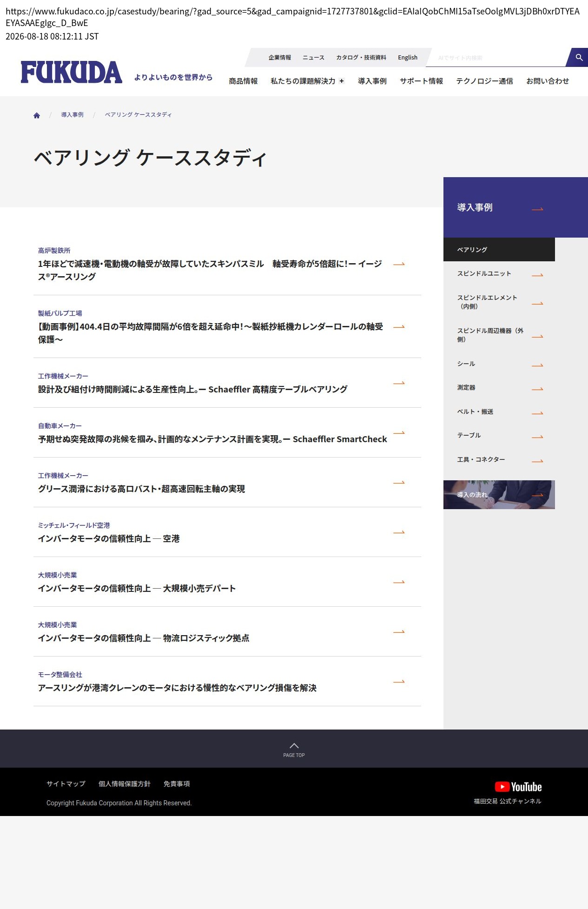
Task: Click the arrow for 物流ロジスティック拠点 case
Action: tap(399, 631)
